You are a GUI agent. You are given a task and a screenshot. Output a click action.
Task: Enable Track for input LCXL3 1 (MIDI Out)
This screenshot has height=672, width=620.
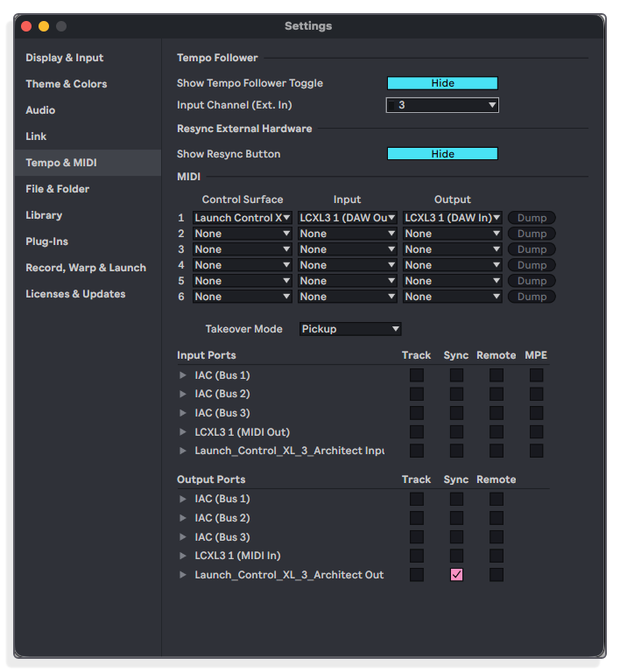(x=417, y=432)
